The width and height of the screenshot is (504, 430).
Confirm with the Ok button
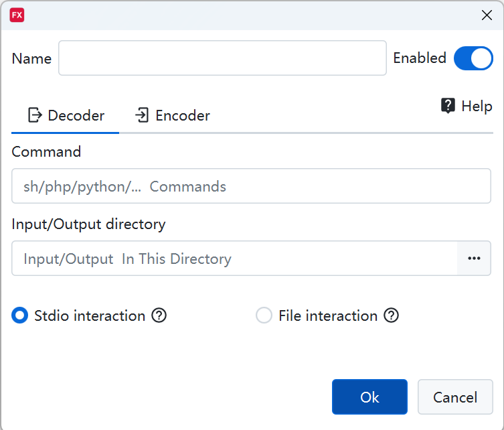(x=369, y=397)
